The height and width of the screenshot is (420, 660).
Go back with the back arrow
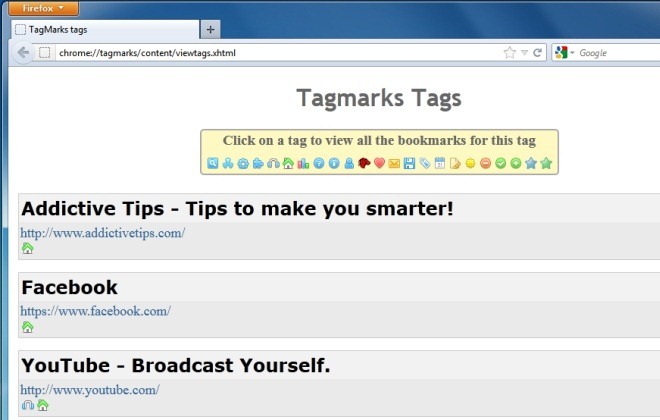(x=23, y=53)
